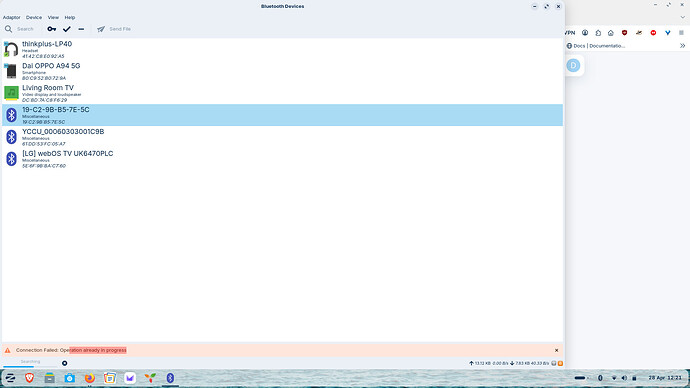The image size is (690, 388).
Task: Open the notes app taskbar icon
Action: click(x=110, y=378)
